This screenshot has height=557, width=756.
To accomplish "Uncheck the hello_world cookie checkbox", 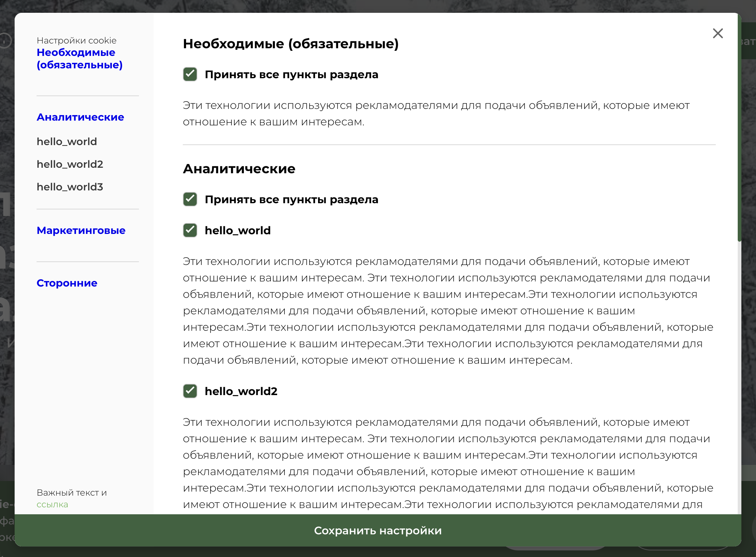I will click(190, 231).
